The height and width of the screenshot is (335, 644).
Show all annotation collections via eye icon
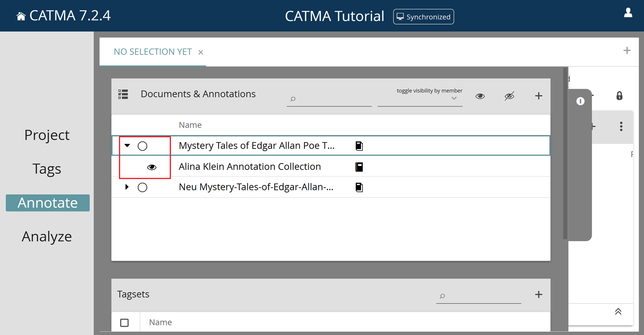tap(480, 96)
